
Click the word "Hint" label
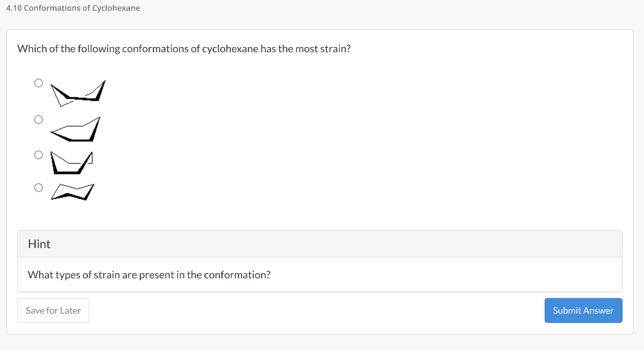point(39,244)
